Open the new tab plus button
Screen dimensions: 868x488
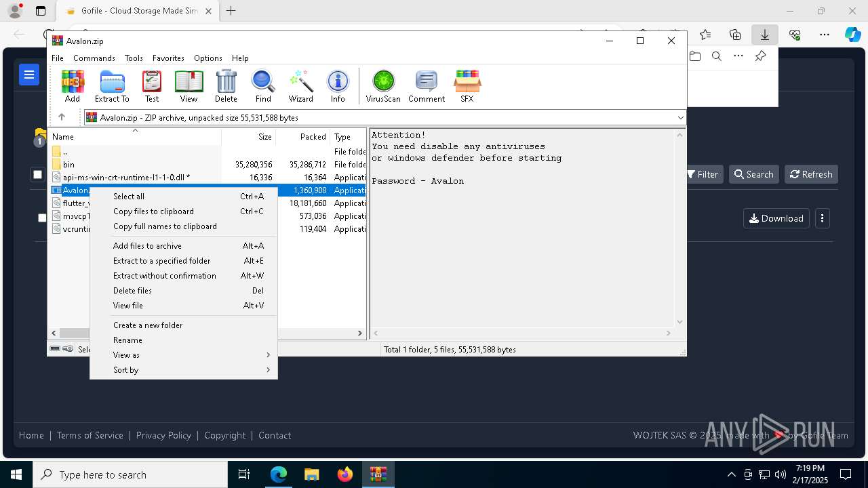tap(231, 11)
